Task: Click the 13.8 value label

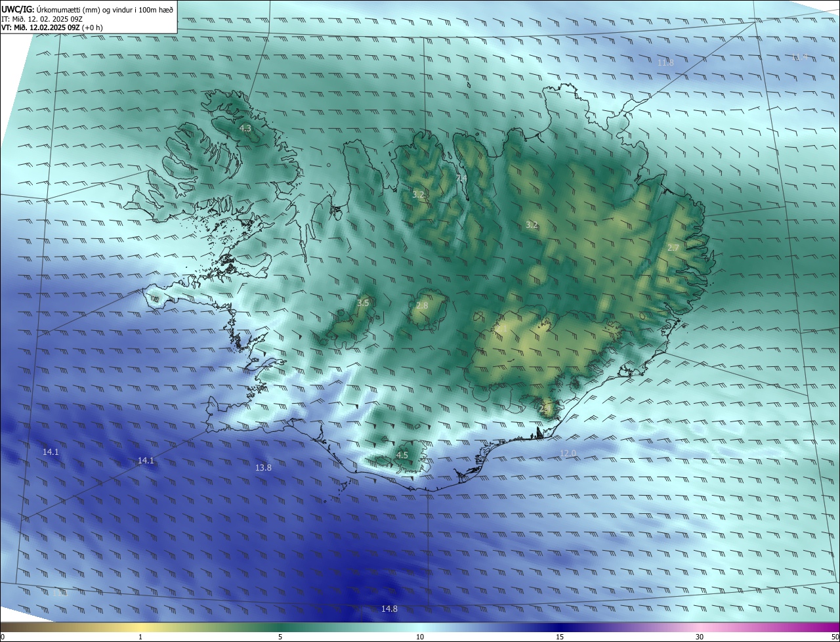Action: pos(263,468)
